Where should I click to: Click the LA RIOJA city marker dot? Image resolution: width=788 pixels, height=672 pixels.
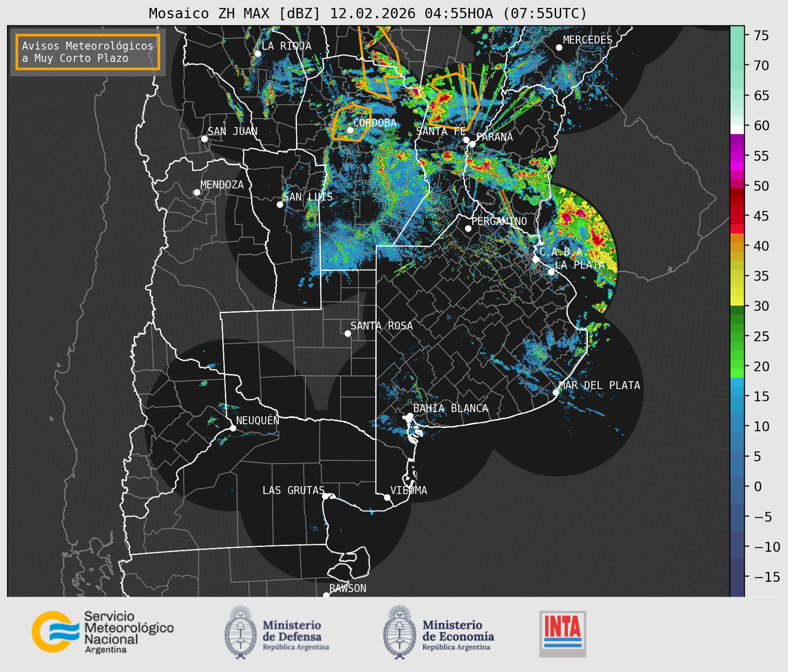(257, 54)
